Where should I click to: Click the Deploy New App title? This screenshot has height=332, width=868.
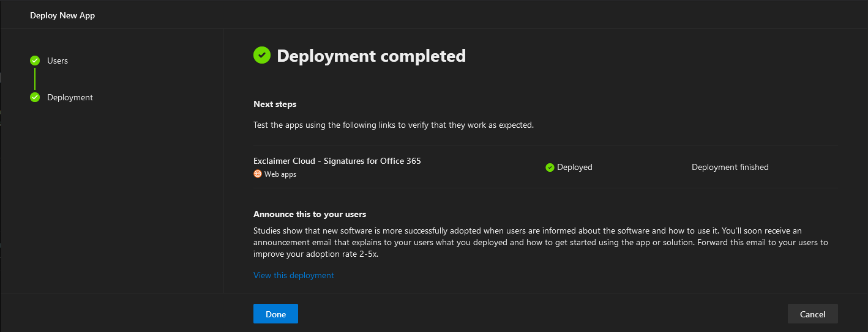coord(62,15)
